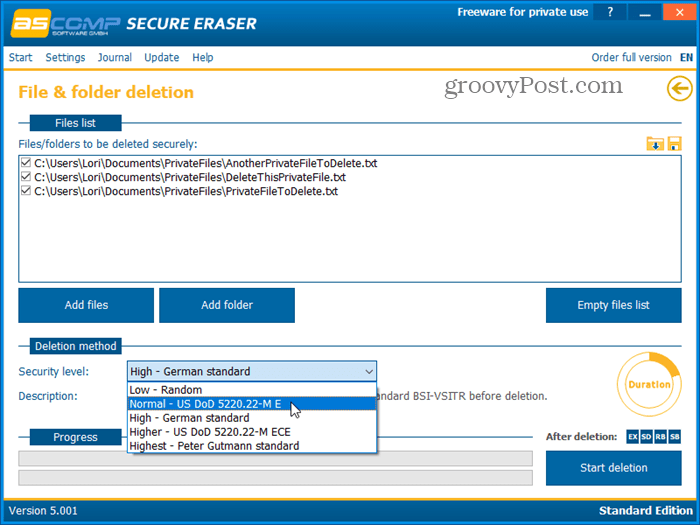700x525 pixels.
Task: Uncheck DeleteThisPrivateFile.txt checkbox
Action: coord(26,177)
